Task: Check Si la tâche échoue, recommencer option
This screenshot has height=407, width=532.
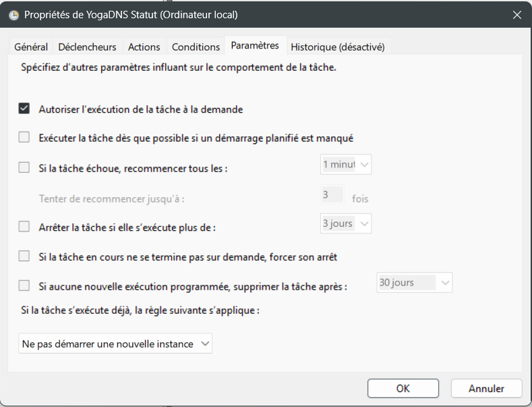Action: (x=24, y=167)
